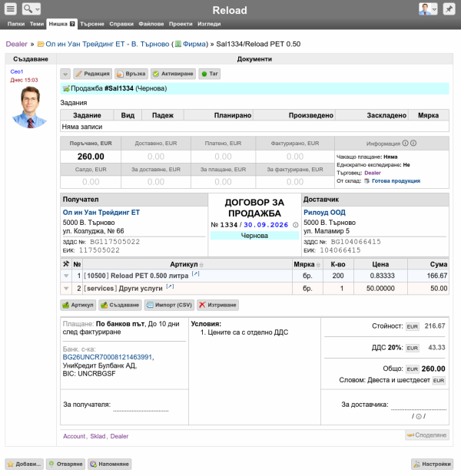Open the Настройки settings button
Screen dimensions: 461x476
tap(432, 464)
